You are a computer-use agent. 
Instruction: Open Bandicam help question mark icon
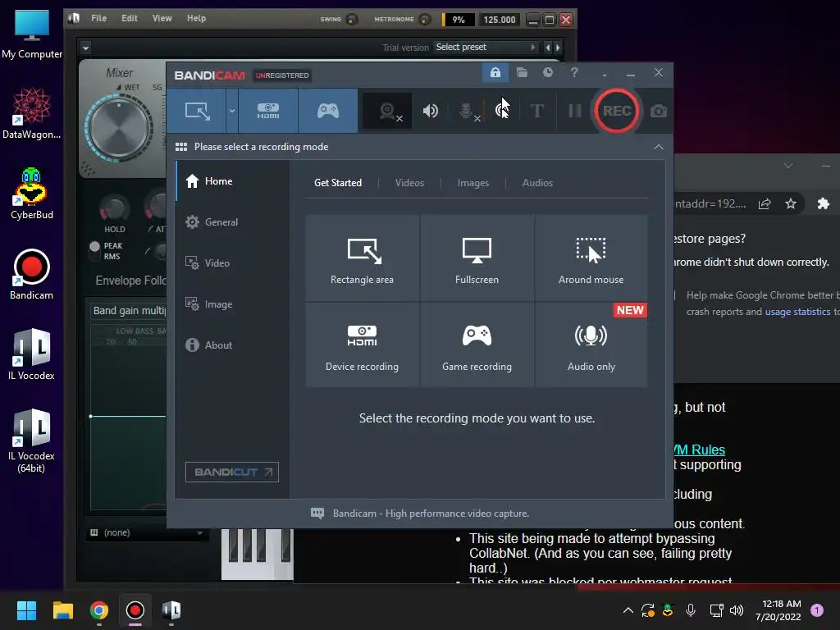pos(574,72)
